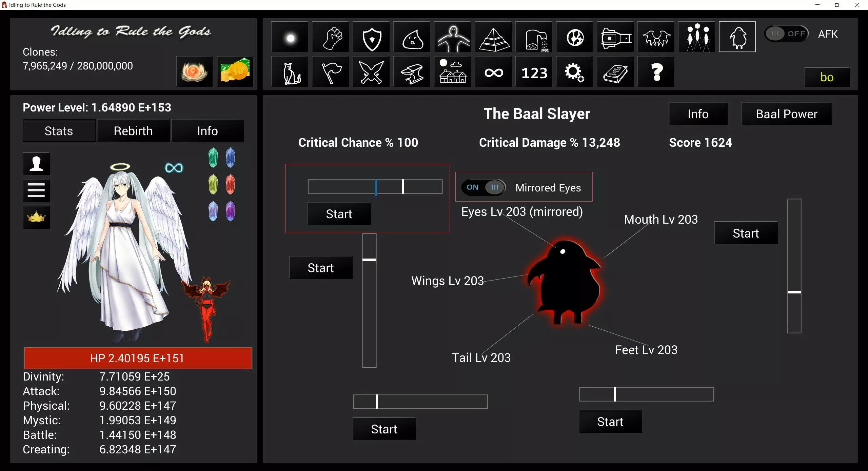Click Start button under Eyes slider
Screen dimensions: 868x471
(339, 214)
